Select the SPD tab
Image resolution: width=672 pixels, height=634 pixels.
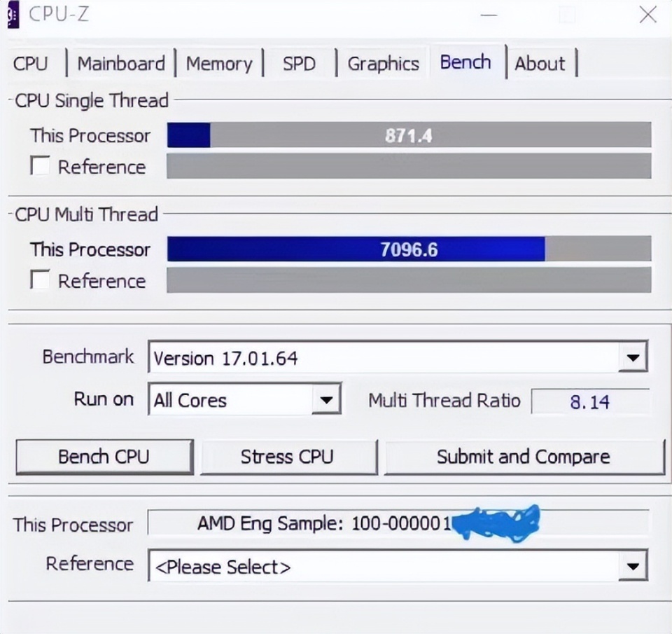coord(299,64)
